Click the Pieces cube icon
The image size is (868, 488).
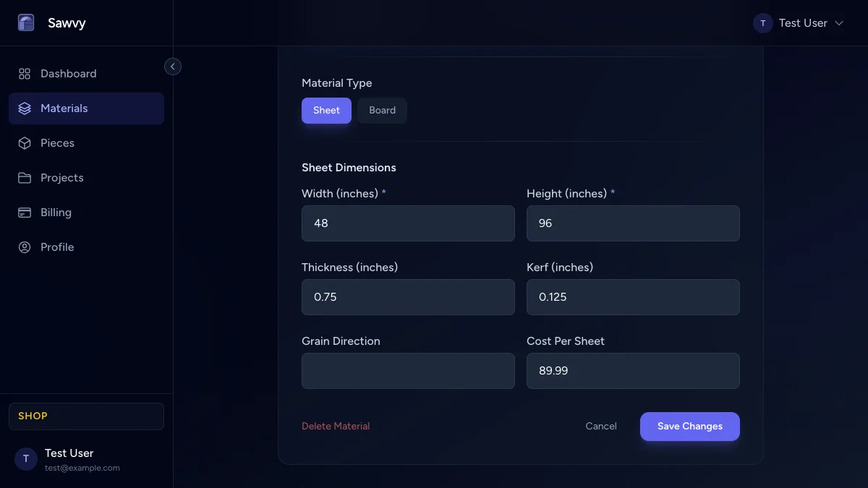click(x=25, y=143)
